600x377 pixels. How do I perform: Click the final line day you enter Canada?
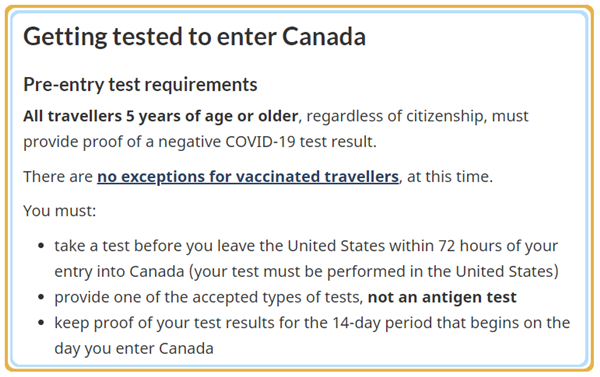(134, 348)
